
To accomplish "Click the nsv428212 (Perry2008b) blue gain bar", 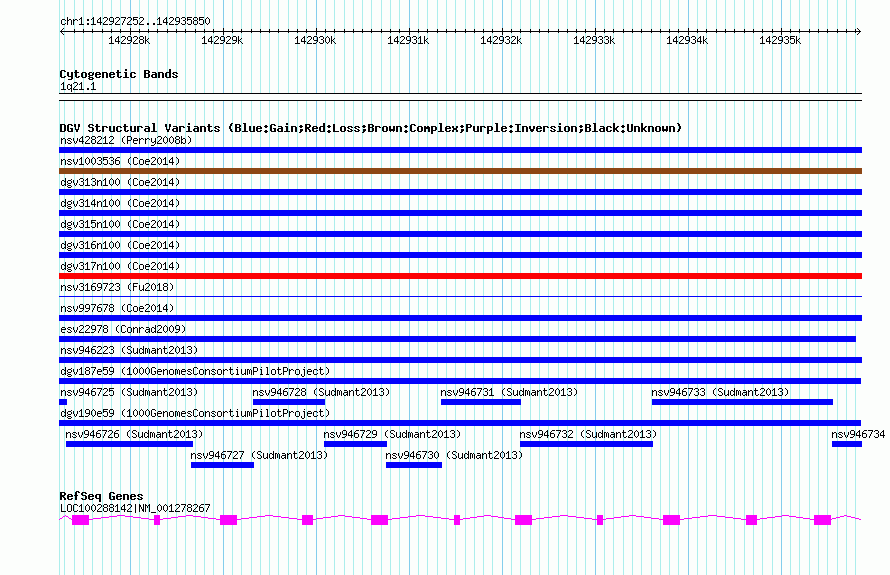I will [x=460, y=150].
